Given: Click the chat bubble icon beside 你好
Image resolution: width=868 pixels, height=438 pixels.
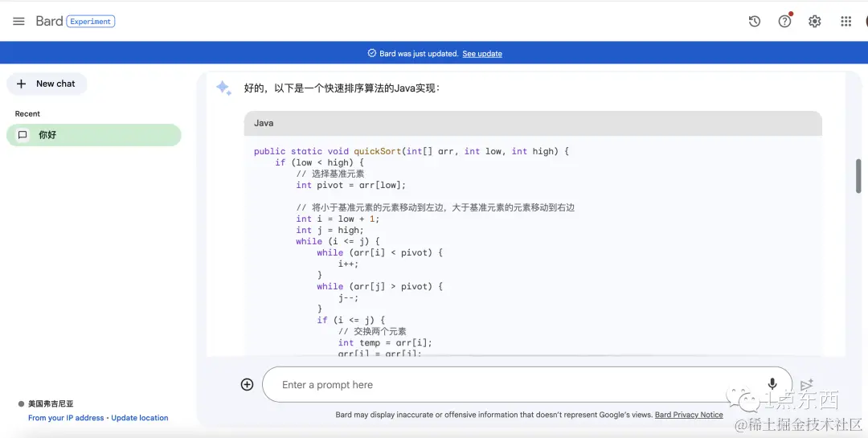Looking at the screenshot, I should [x=23, y=134].
